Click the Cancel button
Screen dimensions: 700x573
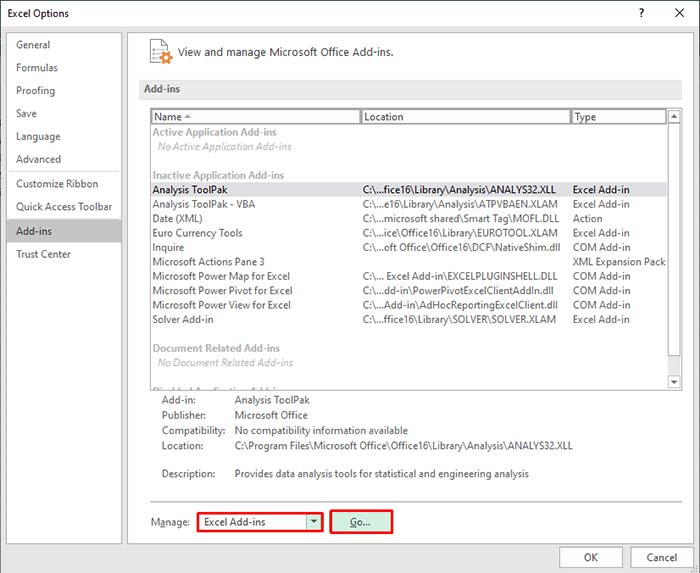coord(662,557)
